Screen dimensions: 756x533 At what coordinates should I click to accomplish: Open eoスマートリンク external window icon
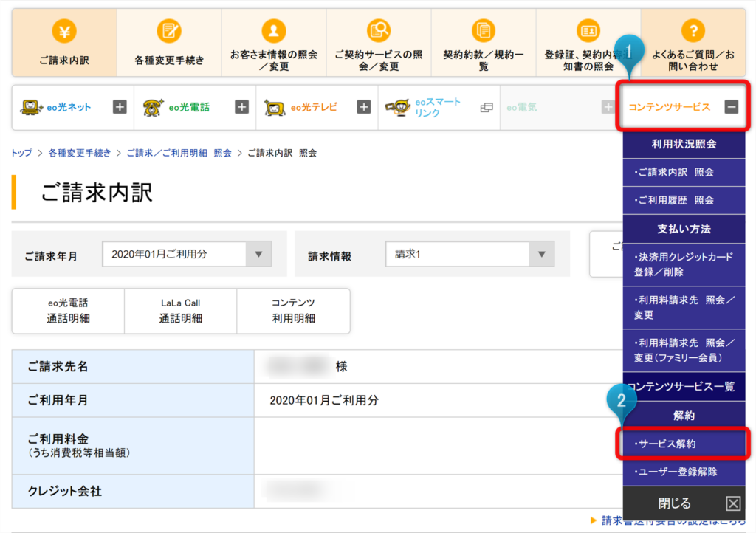(487, 108)
